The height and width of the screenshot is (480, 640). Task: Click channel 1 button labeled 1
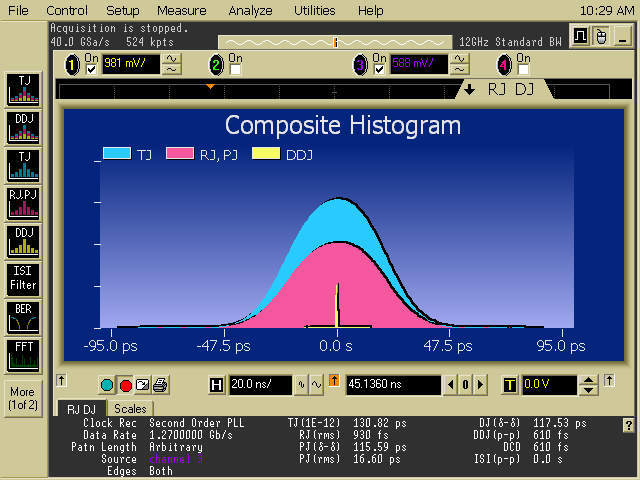(72, 64)
